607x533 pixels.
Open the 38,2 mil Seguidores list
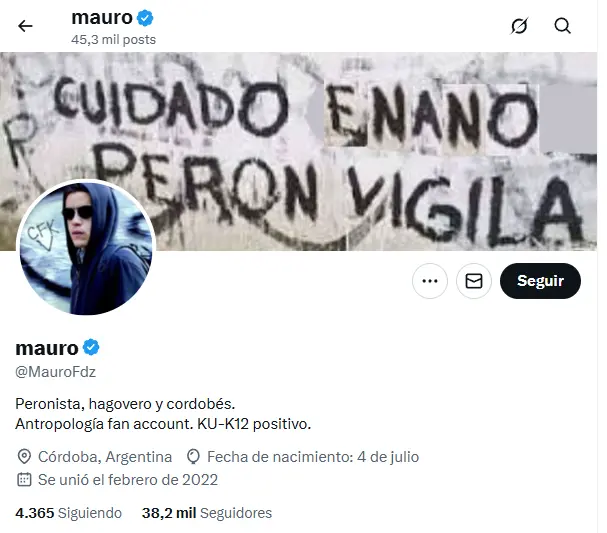click(x=207, y=513)
